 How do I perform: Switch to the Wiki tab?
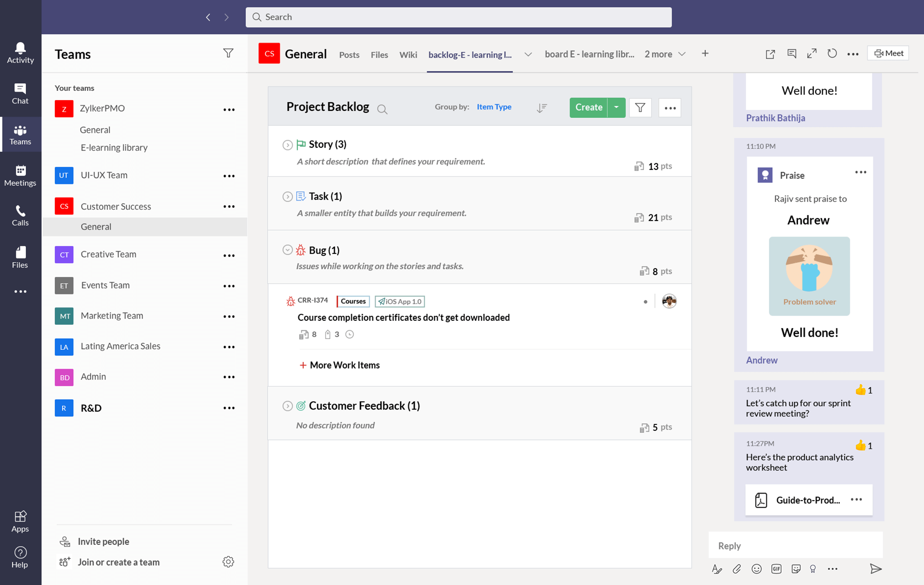408,54
